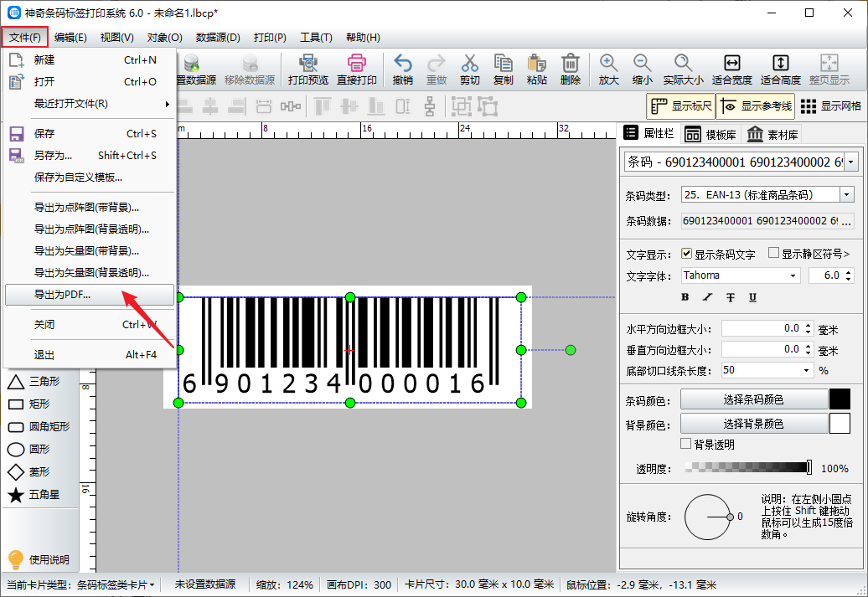
Task: Select the Circle (圆形) shape tool
Action: pyautogui.click(x=29, y=450)
